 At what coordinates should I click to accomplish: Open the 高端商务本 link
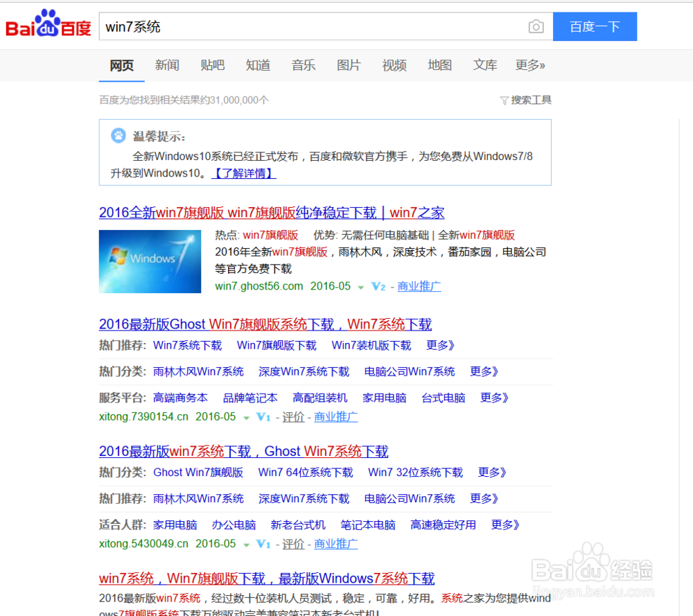[180, 398]
